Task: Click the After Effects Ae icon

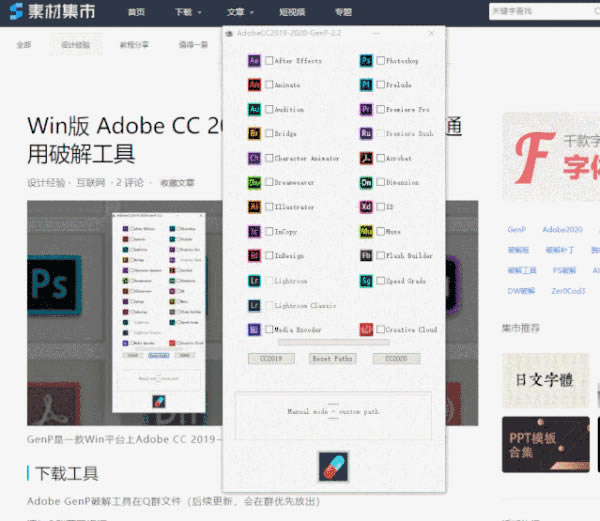Action: pyautogui.click(x=254, y=60)
